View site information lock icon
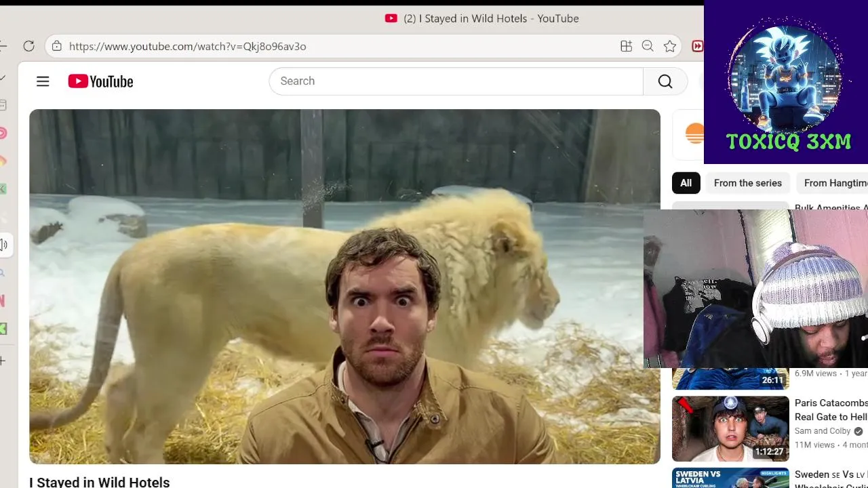This screenshot has width=868, height=488. tap(57, 46)
